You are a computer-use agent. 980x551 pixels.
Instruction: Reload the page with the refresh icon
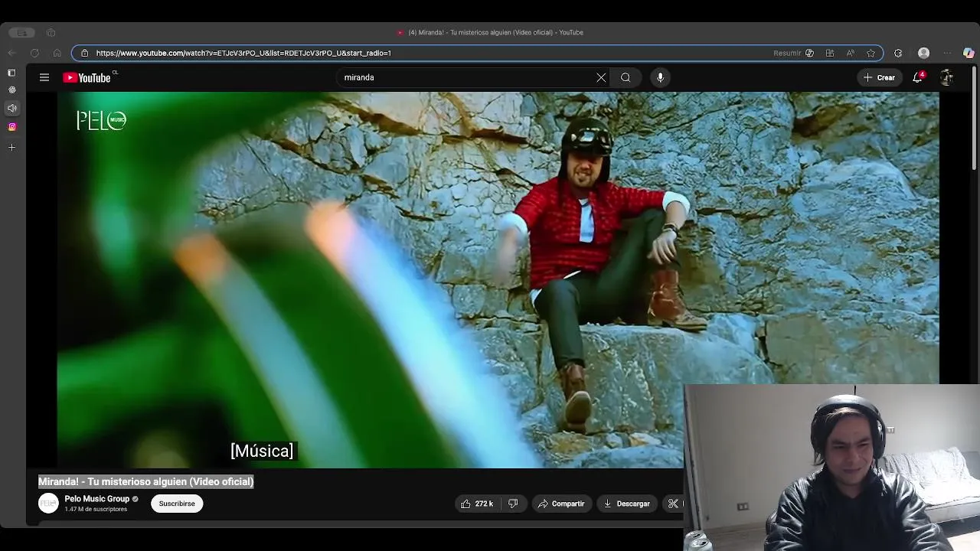pyautogui.click(x=34, y=53)
